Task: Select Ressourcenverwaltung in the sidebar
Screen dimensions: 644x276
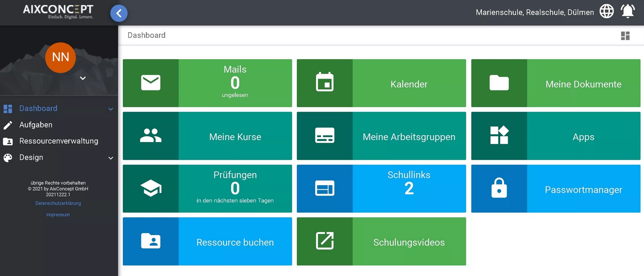Action: tap(58, 141)
